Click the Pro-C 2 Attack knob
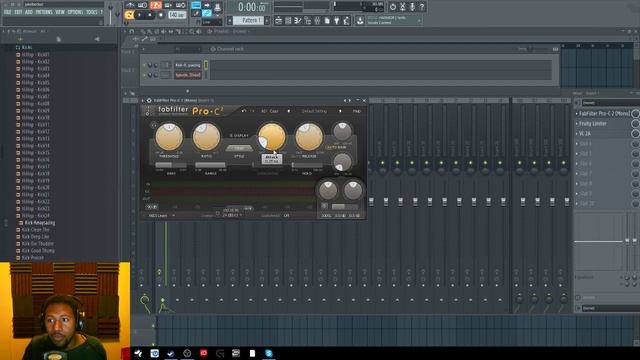 click(271, 137)
